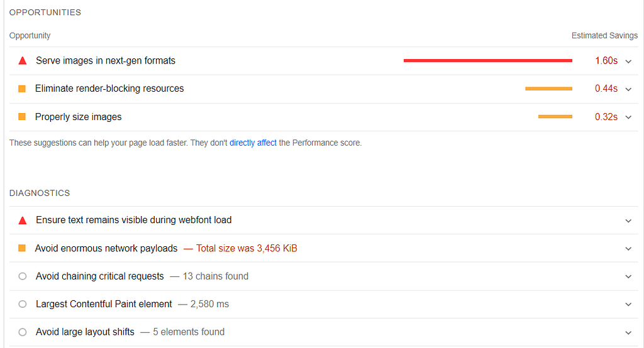Expand Serve images in next-gen formats chevron
Image resolution: width=644 pixels, height=348 pixels.
(628, 62)
